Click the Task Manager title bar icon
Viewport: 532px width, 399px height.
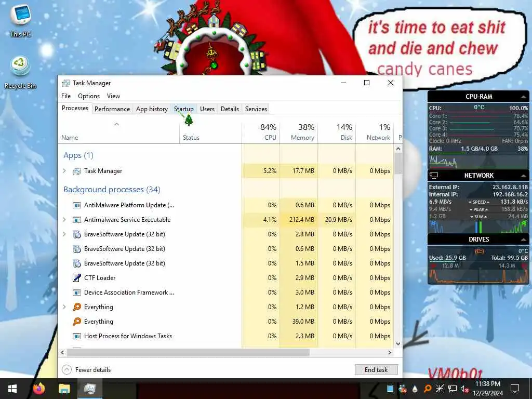pos(66,83)
